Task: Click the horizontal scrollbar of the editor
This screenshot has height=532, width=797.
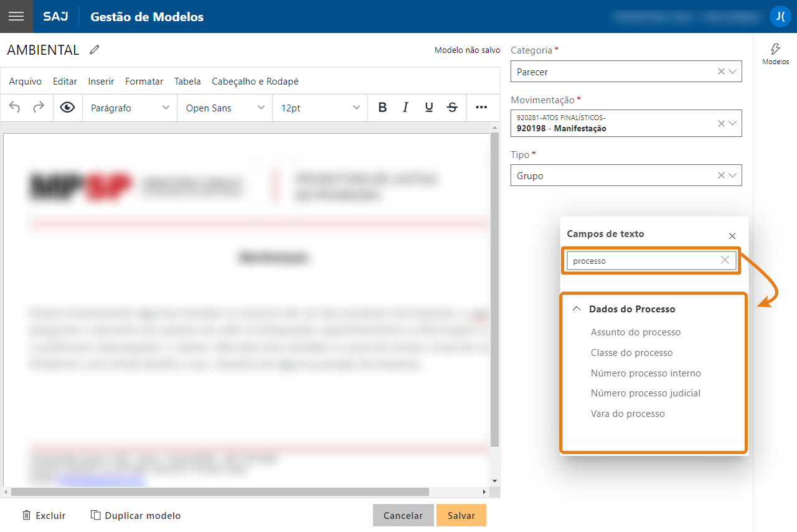Action: click(x=218, y=492)
